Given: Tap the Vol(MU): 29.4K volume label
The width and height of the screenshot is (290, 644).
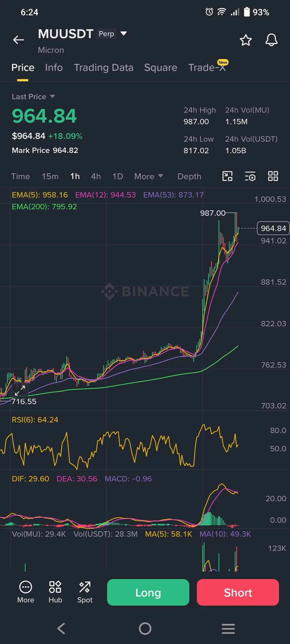Looking at the screenshot, I should pos(39,534).
